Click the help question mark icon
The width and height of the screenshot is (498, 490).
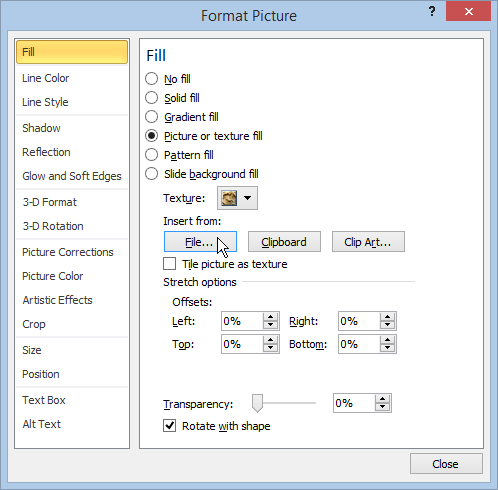(x=432, y=12)
